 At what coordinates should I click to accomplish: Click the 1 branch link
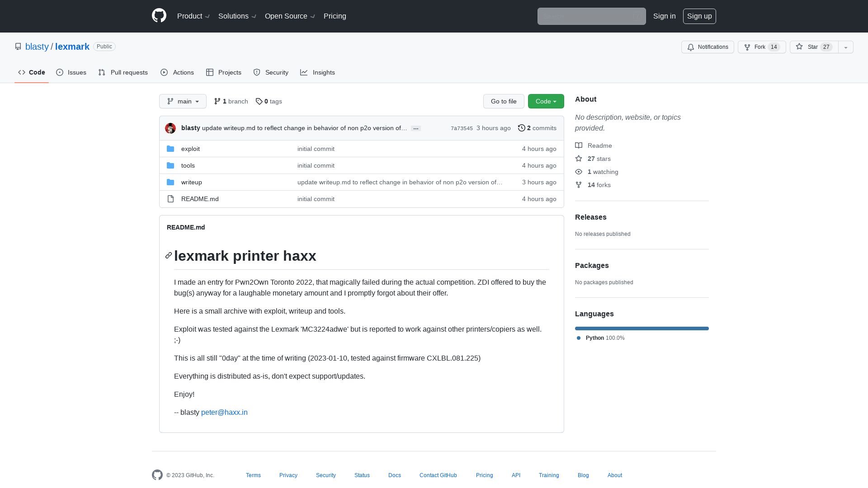pos(231,101)
